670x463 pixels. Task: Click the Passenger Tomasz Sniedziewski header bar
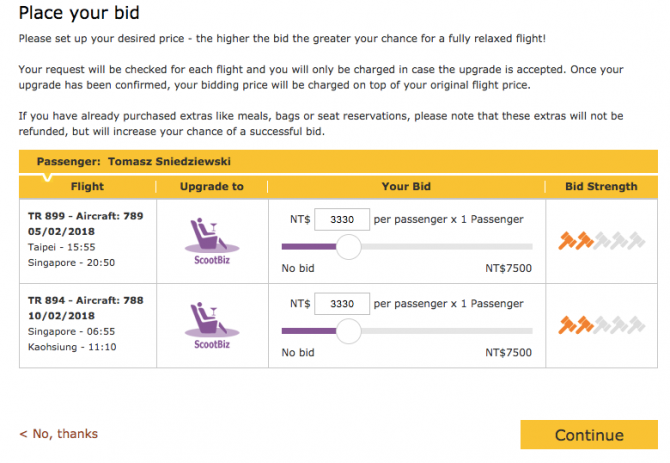coord(338,161)
